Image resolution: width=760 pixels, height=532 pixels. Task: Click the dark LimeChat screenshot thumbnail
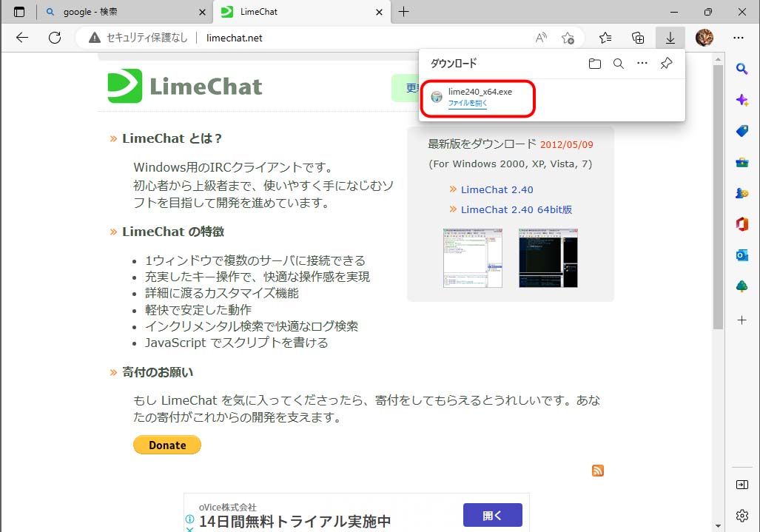click(548, 257)
